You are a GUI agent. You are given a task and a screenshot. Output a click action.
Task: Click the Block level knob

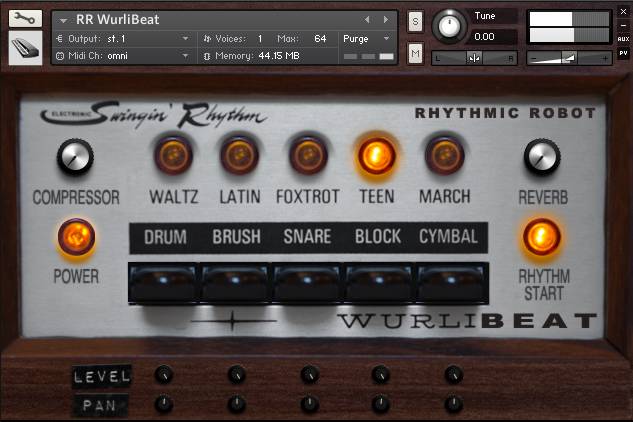point(380,375)
